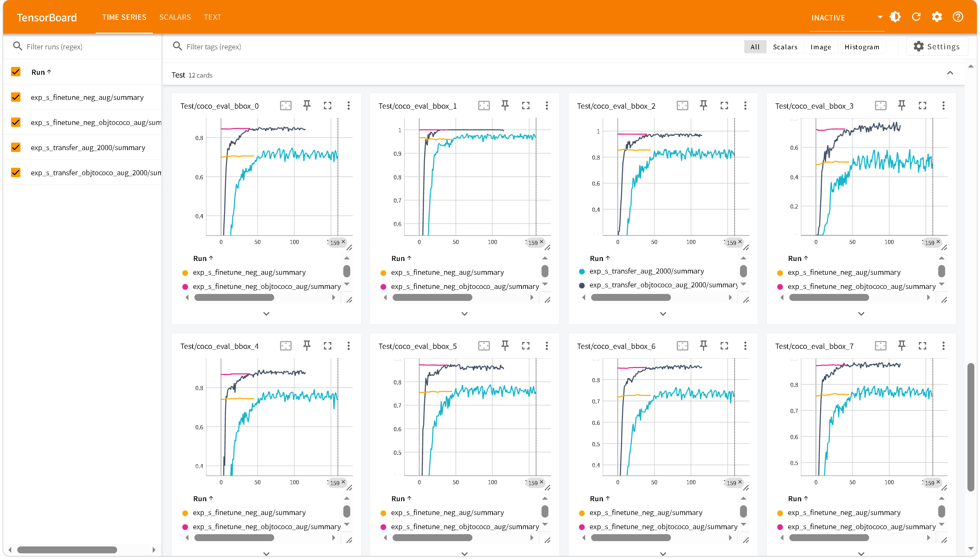
Task: Open the header settings gear icon
Action: click(x=937, y=17)
